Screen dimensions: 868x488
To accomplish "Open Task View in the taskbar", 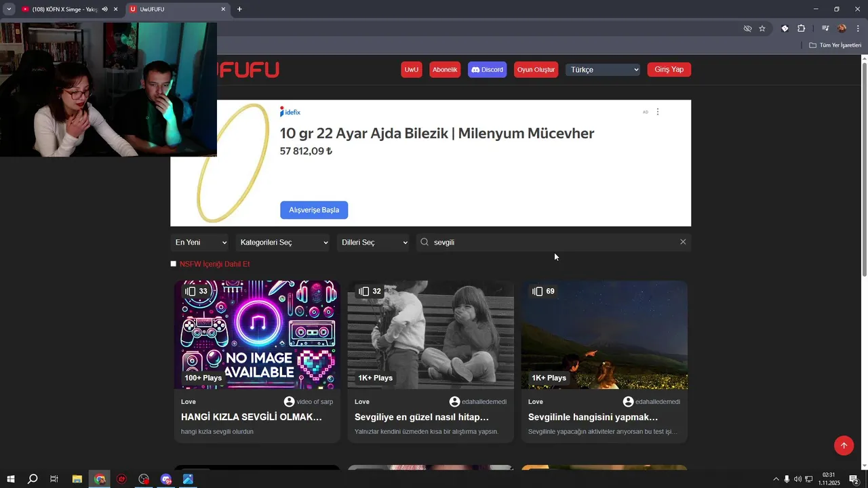I will [x=54, y=479].
